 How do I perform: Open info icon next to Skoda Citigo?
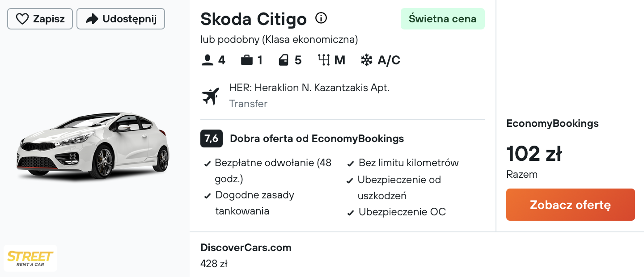pyautogui.click(x=321, y=18)
